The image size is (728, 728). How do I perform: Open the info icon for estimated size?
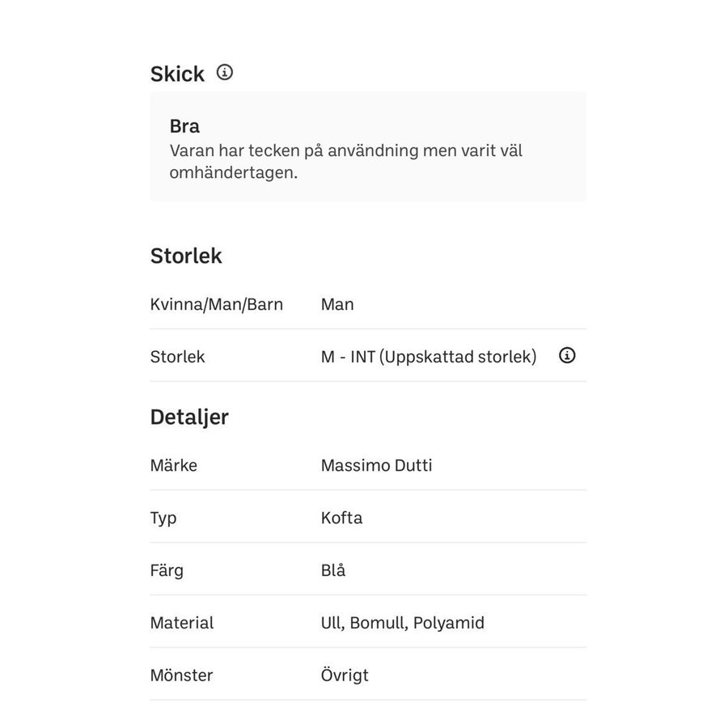click(x=567, y=356)
